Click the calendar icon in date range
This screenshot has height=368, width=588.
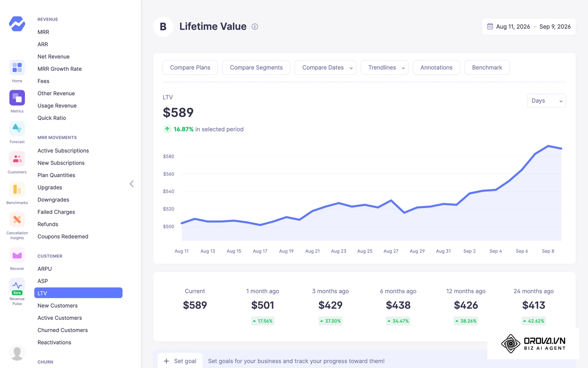coord(490,26)
